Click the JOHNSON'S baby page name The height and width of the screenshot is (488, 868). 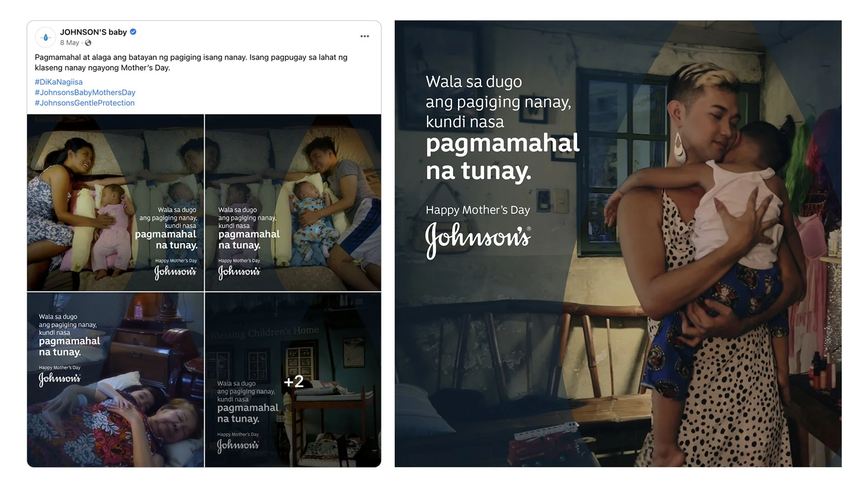(93, 32)
